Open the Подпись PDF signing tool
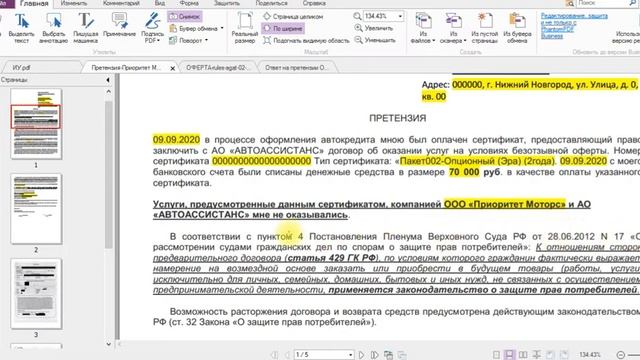 (152, 29)
